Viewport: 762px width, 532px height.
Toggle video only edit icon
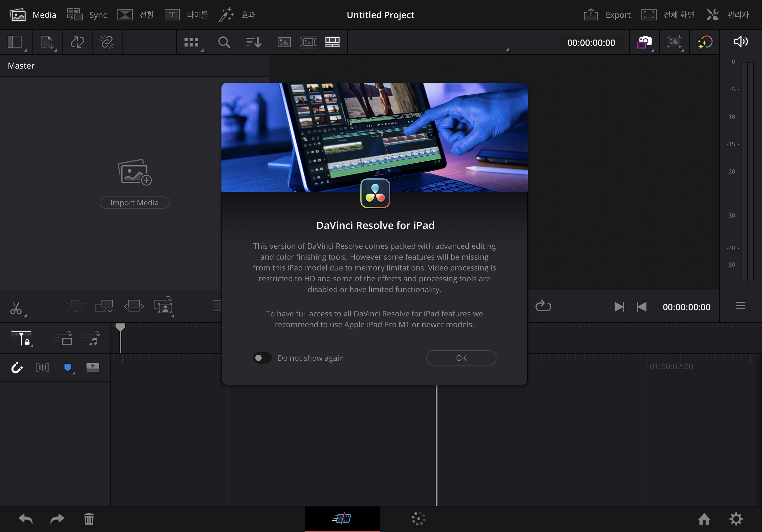pyautogui.click(x=63, y=338)
